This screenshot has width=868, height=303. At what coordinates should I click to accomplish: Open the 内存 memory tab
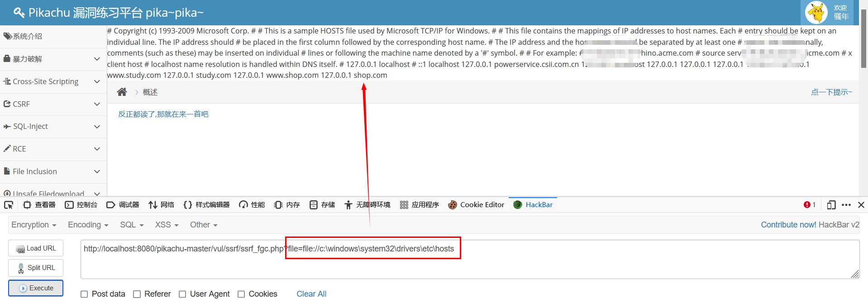point(287,205)
